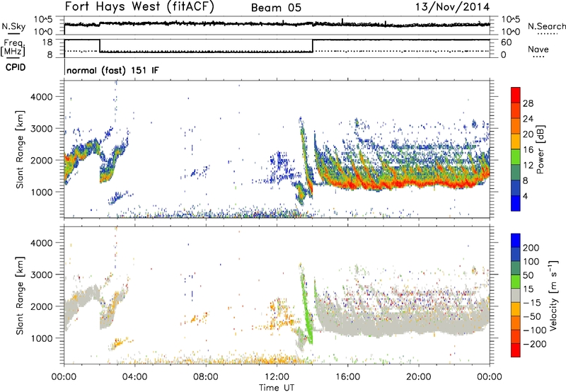Click the '12:00' time tick label
This screenshot has height=392, width=566.
click(x=277, y=377)
